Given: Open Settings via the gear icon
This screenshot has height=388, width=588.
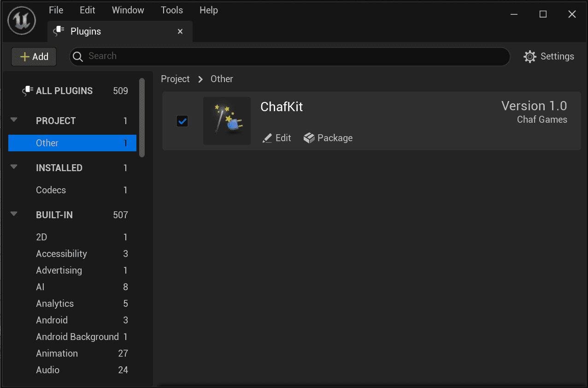Looking at the screenshot, I should tap(530, 56).
